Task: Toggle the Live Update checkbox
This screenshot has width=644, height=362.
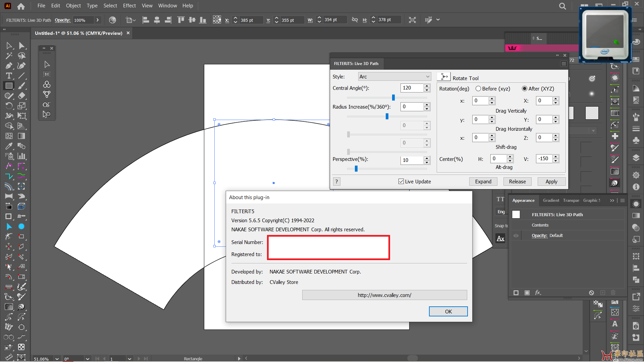Action: 401,181
